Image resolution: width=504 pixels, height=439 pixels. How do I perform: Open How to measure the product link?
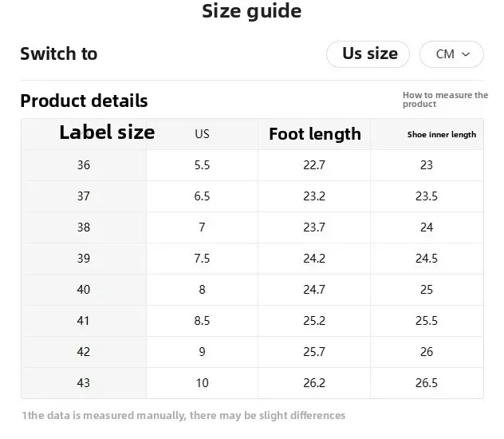click(x=444, y=100)
